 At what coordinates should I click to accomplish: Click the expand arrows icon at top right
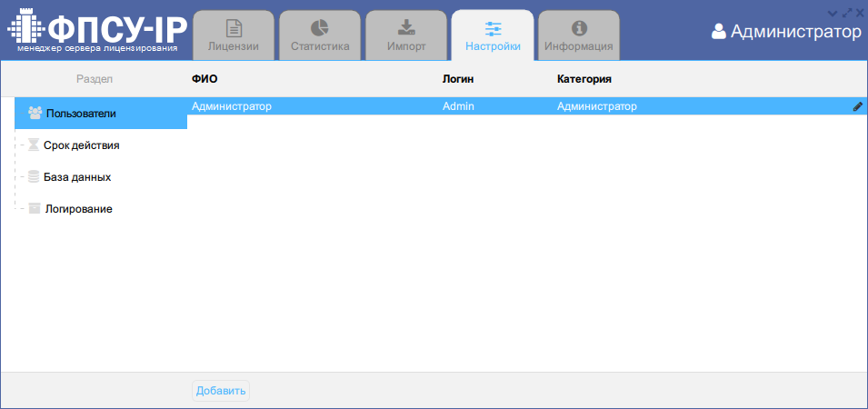847,13
